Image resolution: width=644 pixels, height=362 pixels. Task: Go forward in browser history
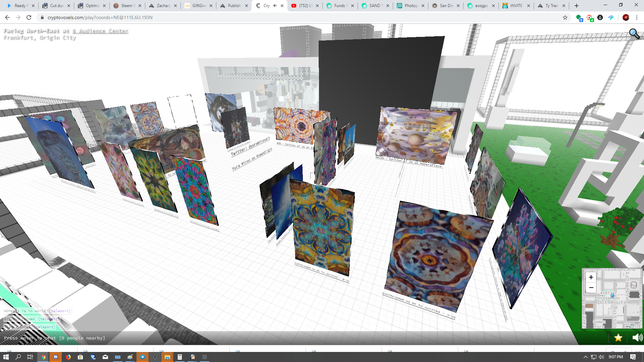18,17
